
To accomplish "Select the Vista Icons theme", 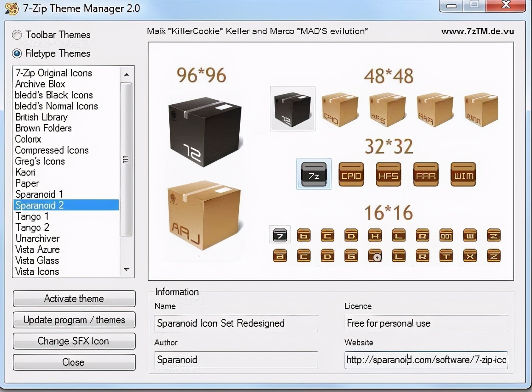I will [66, 272].
